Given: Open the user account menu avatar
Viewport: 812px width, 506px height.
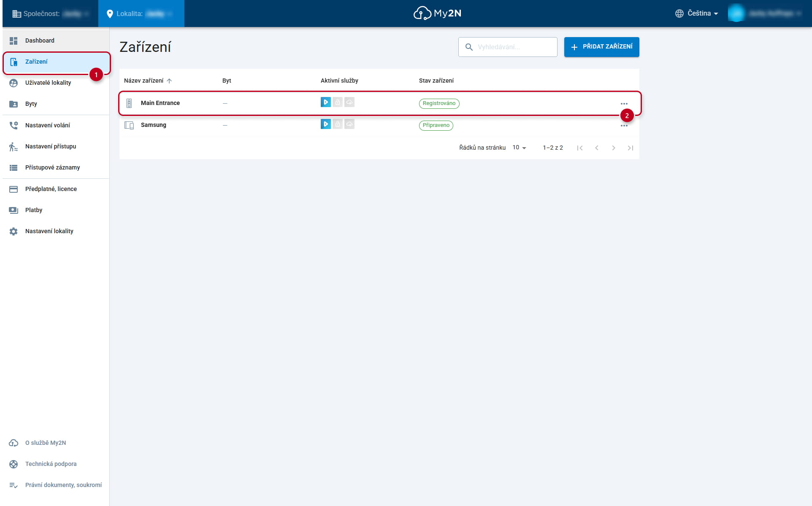Looking at the screenshot, I should pos(736,13).
